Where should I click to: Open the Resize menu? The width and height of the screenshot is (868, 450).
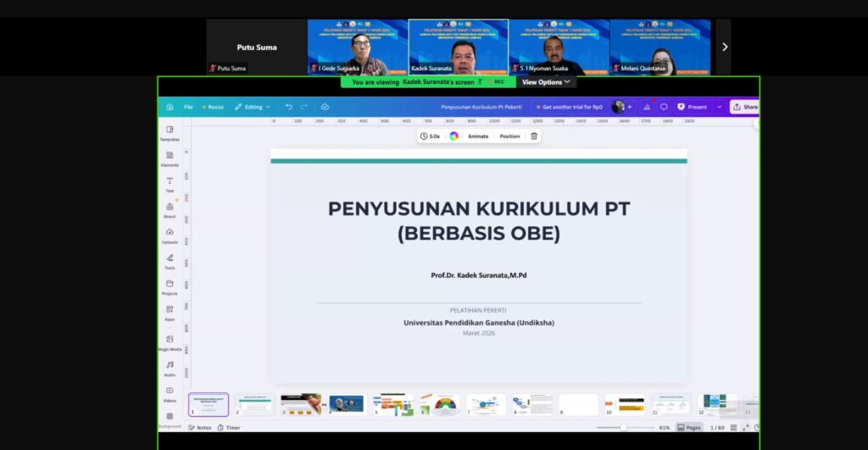pyautogui.click(x=212, y=107)
